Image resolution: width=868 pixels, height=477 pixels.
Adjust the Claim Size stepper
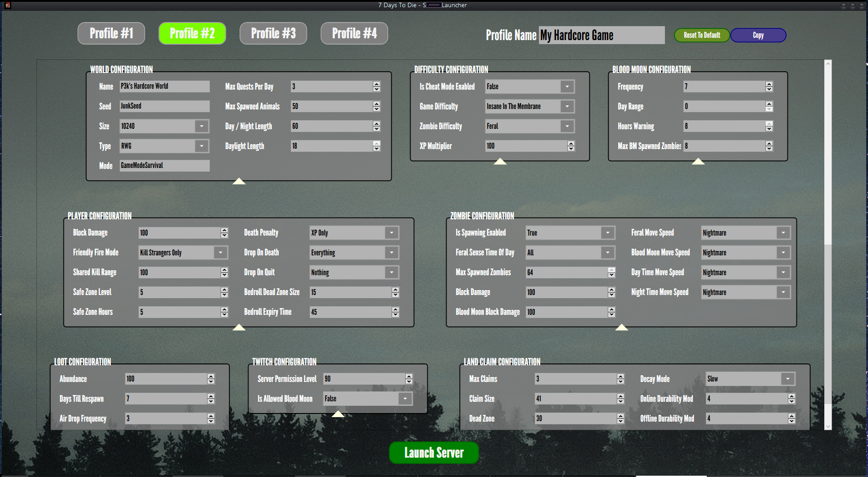[621, 399]
